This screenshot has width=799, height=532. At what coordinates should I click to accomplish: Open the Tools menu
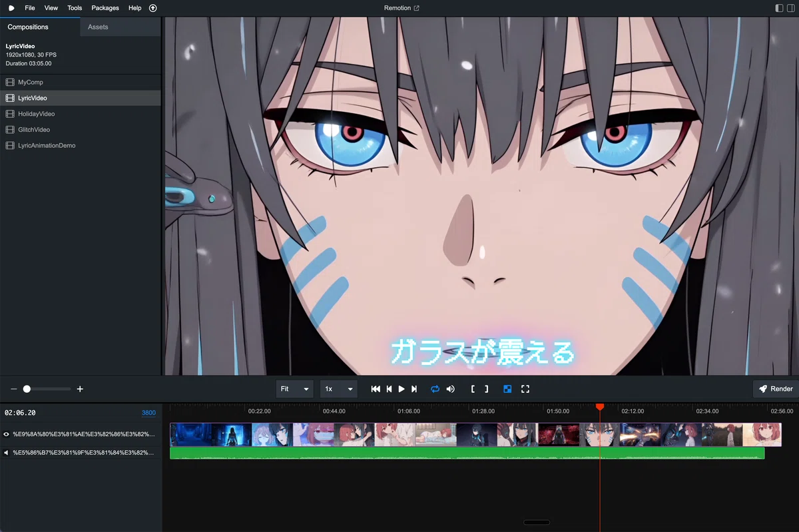tap(75, 8)
